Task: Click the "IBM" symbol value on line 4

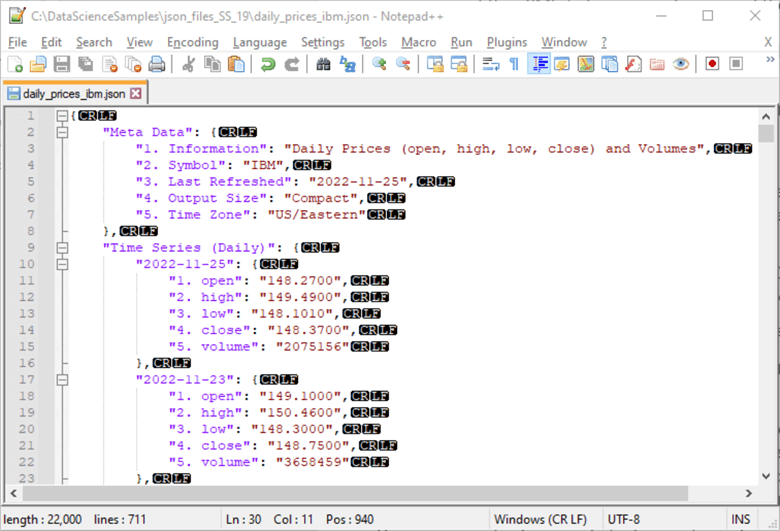Action: (263, 165)
